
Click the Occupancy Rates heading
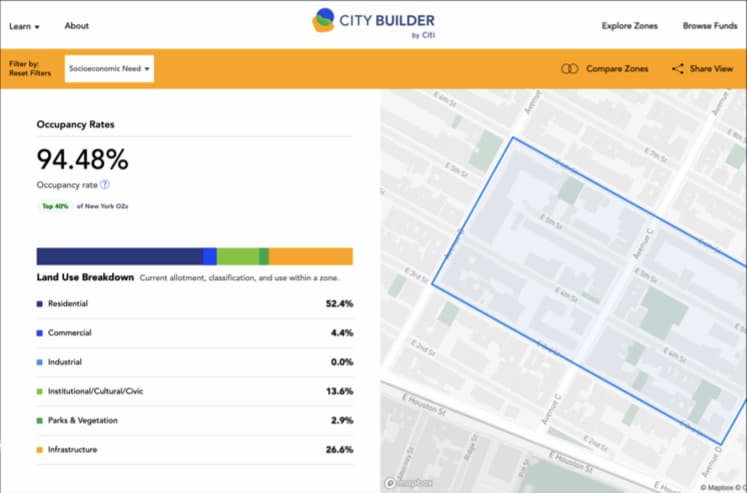[x=75, y=124]
